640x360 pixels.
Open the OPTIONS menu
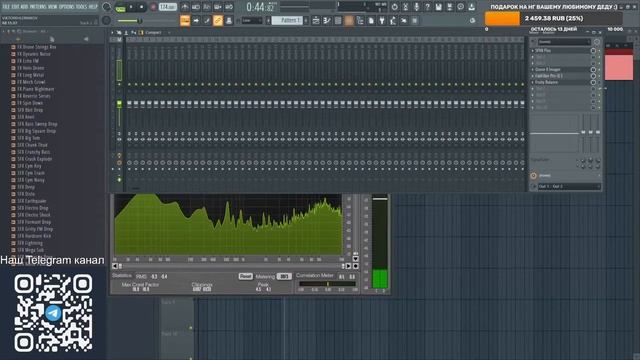pos(67,7)
